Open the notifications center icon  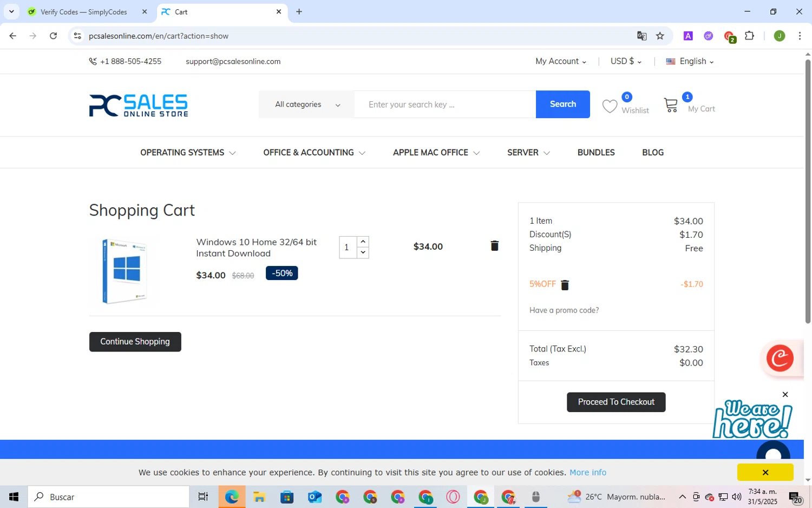795,497
